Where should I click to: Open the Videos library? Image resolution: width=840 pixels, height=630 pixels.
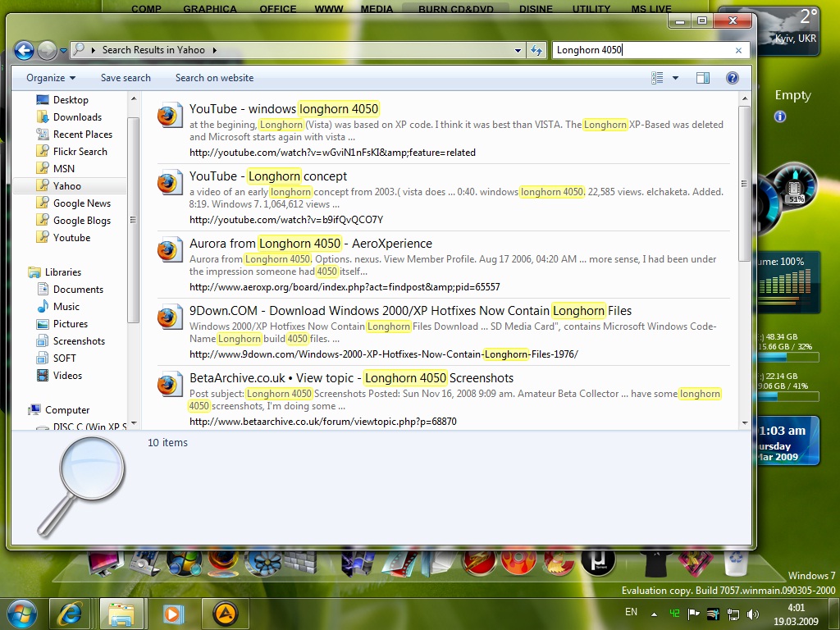coord(67,375)
